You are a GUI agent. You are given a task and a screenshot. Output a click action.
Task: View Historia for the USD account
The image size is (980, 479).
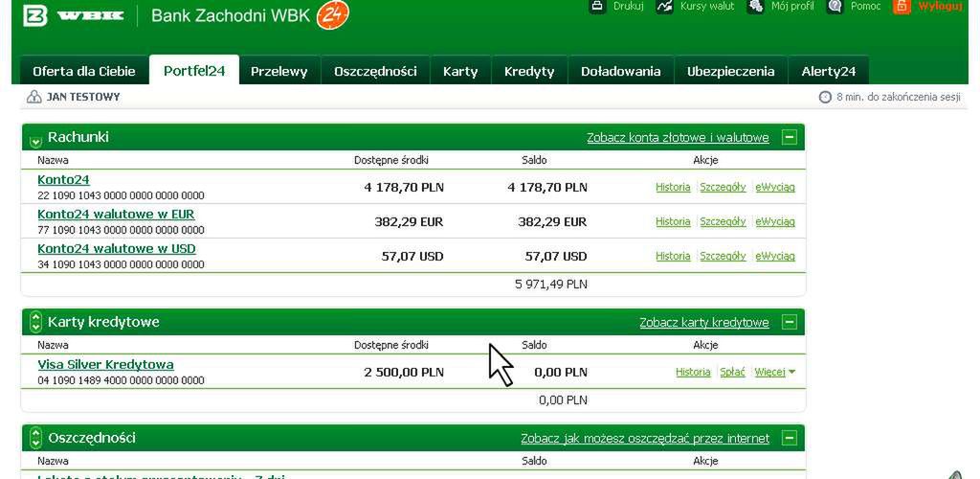(x=673, y=256)
